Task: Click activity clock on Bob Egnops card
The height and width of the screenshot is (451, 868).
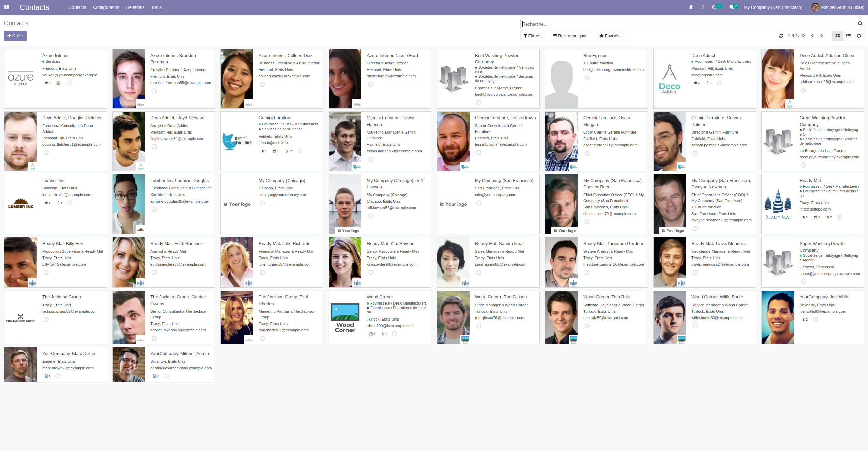Action: tap(587, 78)
